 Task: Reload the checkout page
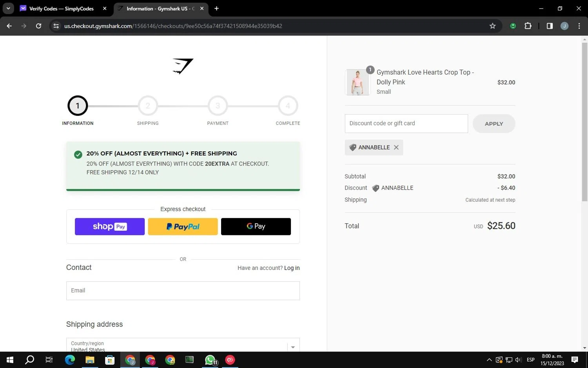coord(38,26)
